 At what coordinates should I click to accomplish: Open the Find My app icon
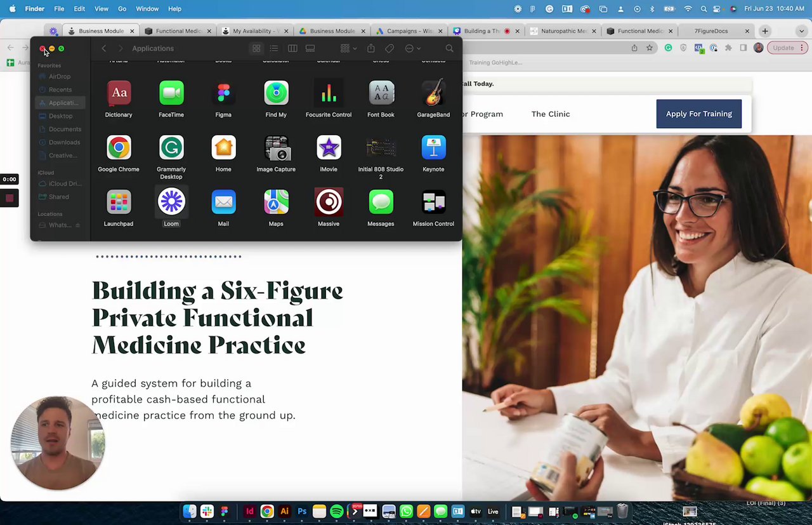coord(276,93)
